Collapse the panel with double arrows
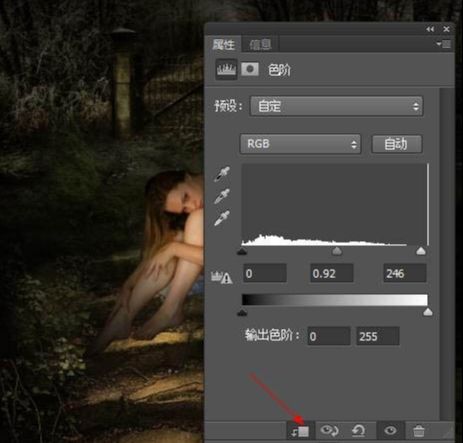The height and width of the screenshot is (443, 463). [430, 29]
